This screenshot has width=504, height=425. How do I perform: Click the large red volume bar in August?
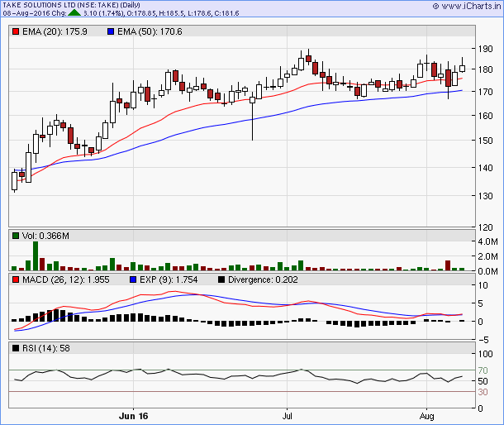click(x=448, y=265)
